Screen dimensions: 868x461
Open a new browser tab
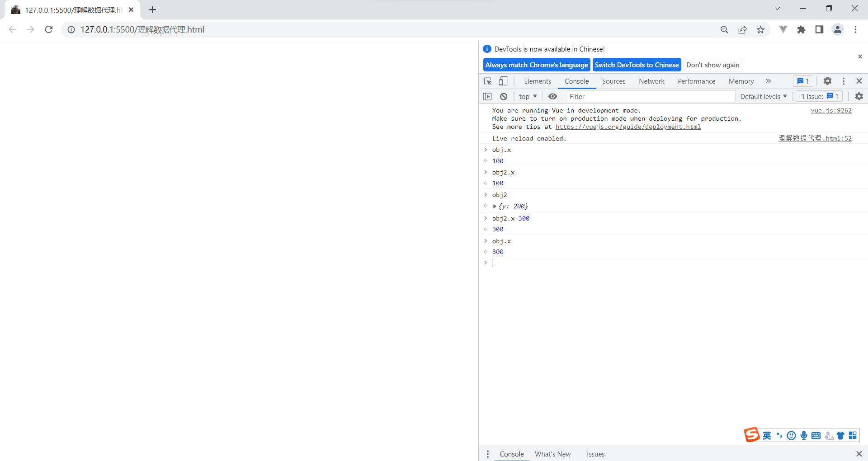(153, 9)
